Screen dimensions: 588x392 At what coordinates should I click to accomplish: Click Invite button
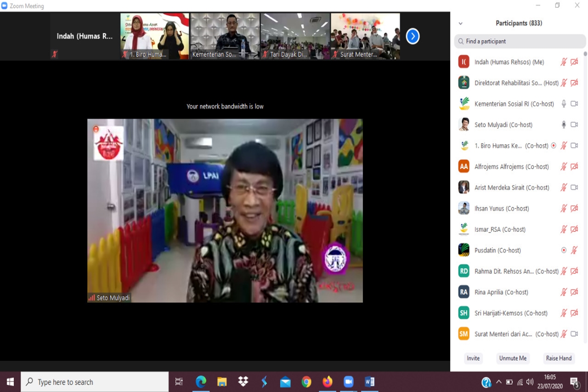pyautogui.click(x=473, y=358)
